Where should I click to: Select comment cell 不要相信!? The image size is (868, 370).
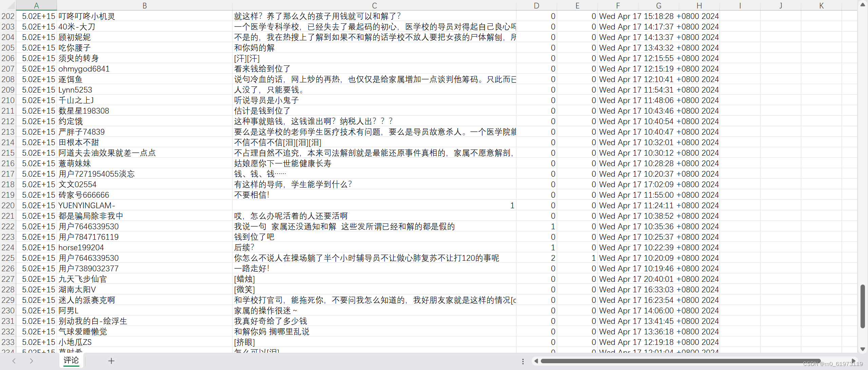coord(374,195)
